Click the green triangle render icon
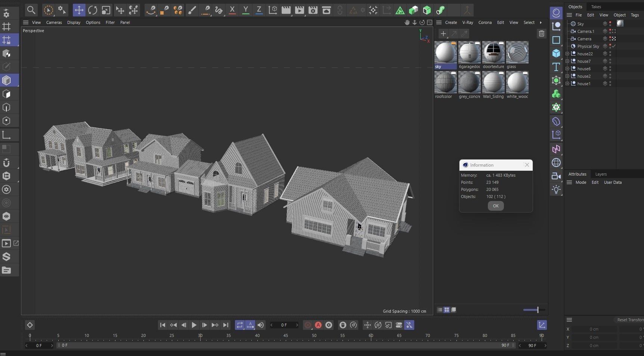Viewport: 644px width, 356px height. click(x=400, y=10)
